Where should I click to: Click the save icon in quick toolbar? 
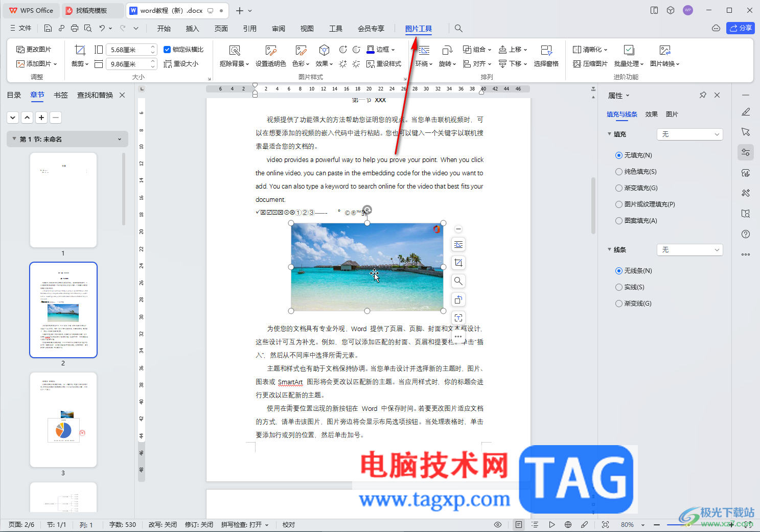point(48,28)
